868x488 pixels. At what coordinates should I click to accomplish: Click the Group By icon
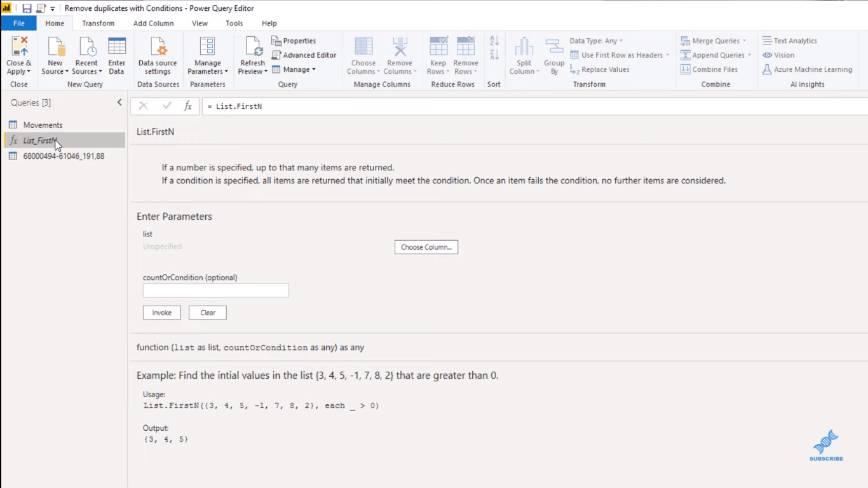(x=554, y=47)
